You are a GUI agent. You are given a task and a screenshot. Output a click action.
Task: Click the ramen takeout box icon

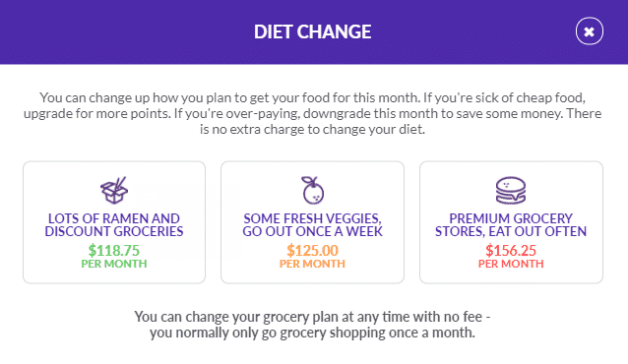114,190
